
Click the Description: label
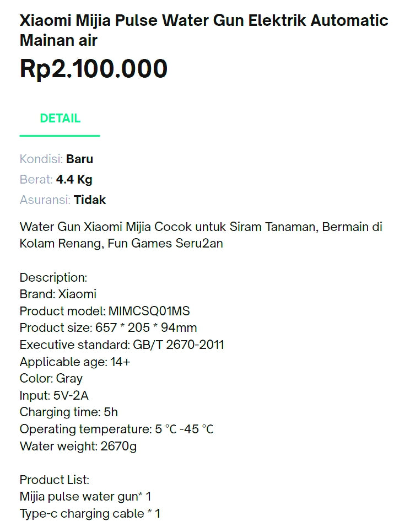point(53,277)
